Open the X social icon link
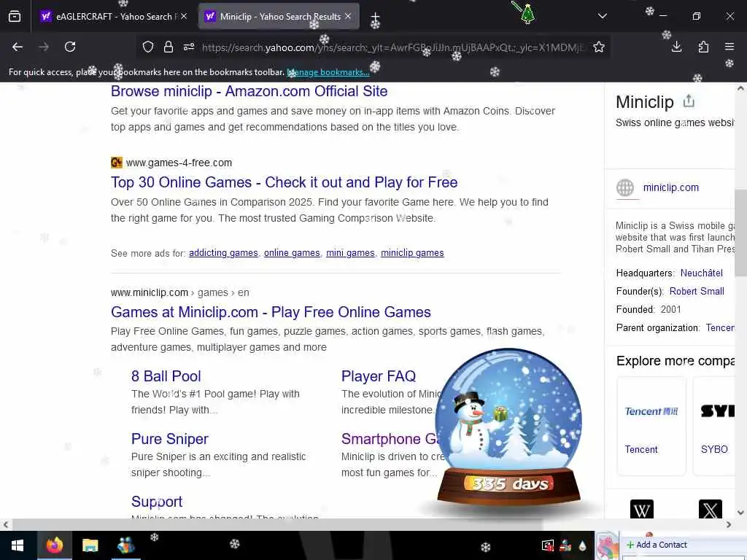The width and height of the screenshot is (747, 560). tap(711, 510)
